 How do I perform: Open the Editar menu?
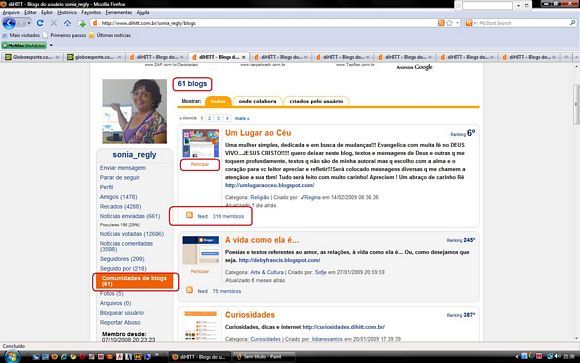click(30, 12)
